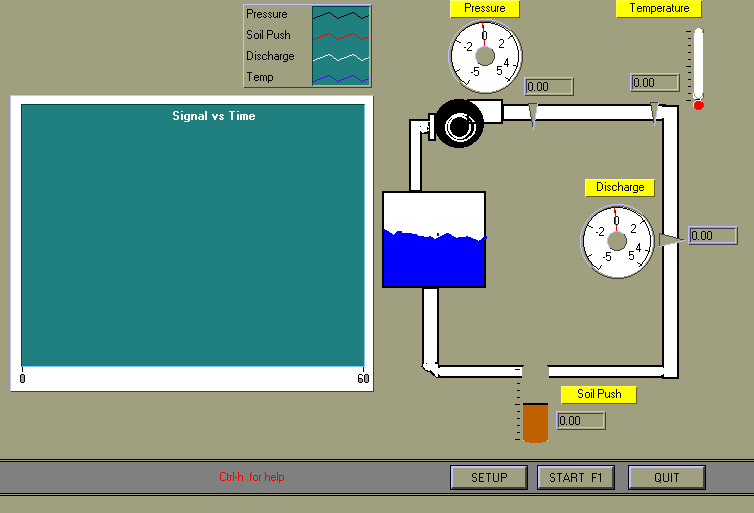
Task: Click the discharge sensor pointer on the pipe
Action: point(671,237)
